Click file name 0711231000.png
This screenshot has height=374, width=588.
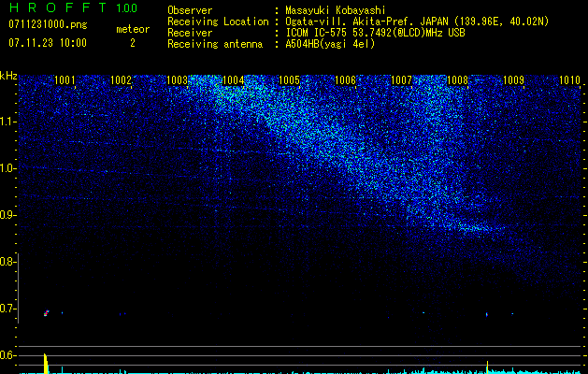tap(48, 25)
